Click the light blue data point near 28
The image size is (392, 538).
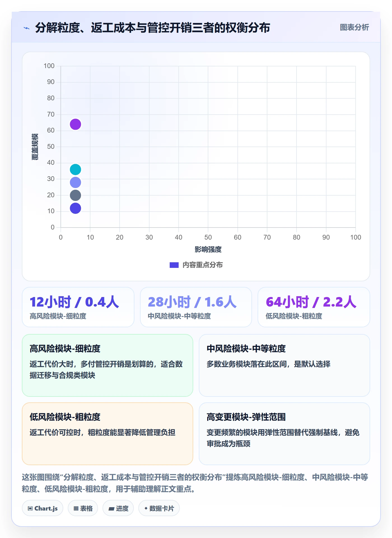(x=75, y=182)
